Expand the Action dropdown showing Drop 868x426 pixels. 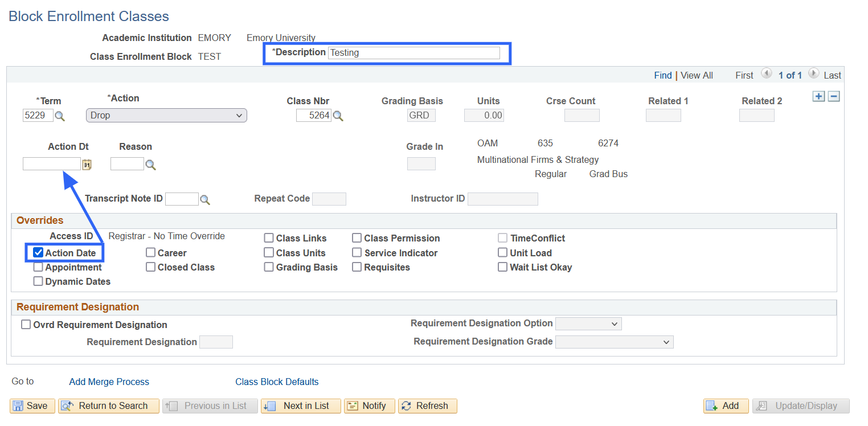(x=166, y=116)
